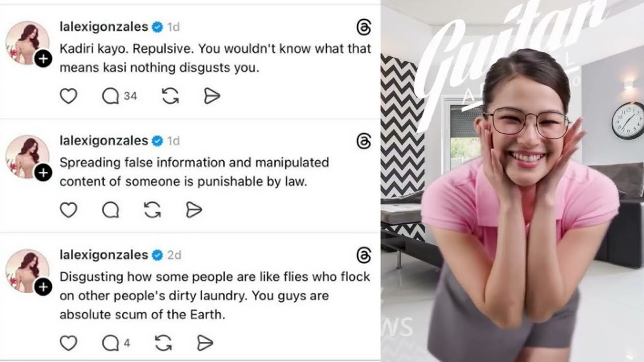
Task: Share the 'punishable by law' post
Action: pyautogui.click(x=194, y=210)
